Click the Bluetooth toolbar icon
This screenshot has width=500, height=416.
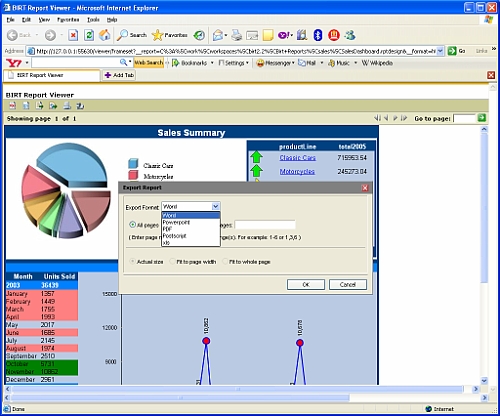tap(318, 35)
